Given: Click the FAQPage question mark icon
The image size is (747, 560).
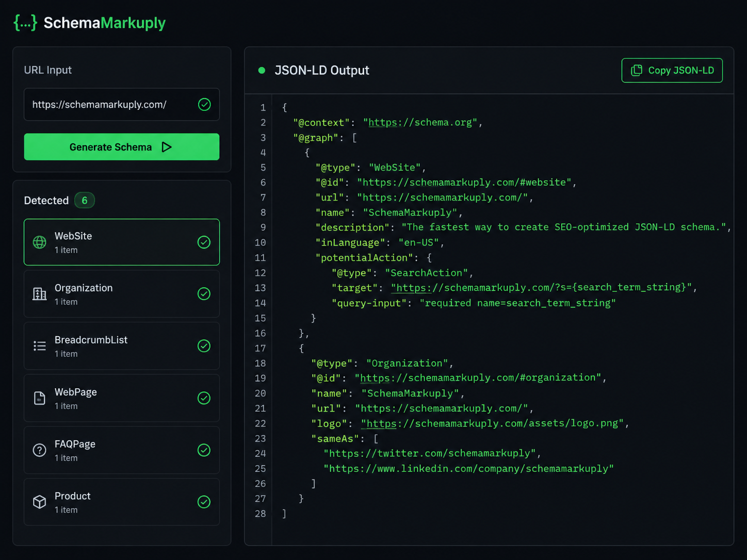Looking at the screenshot, I should point(40,450).
